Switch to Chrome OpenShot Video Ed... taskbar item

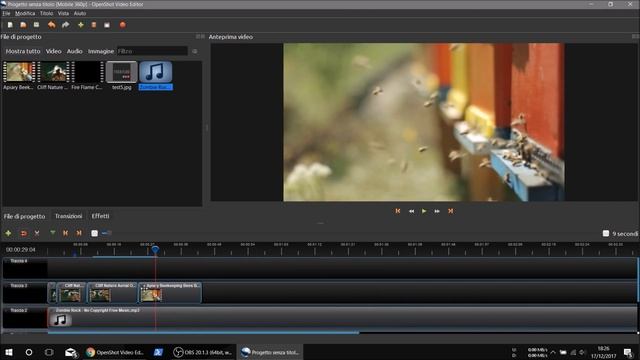pos(116,352)
